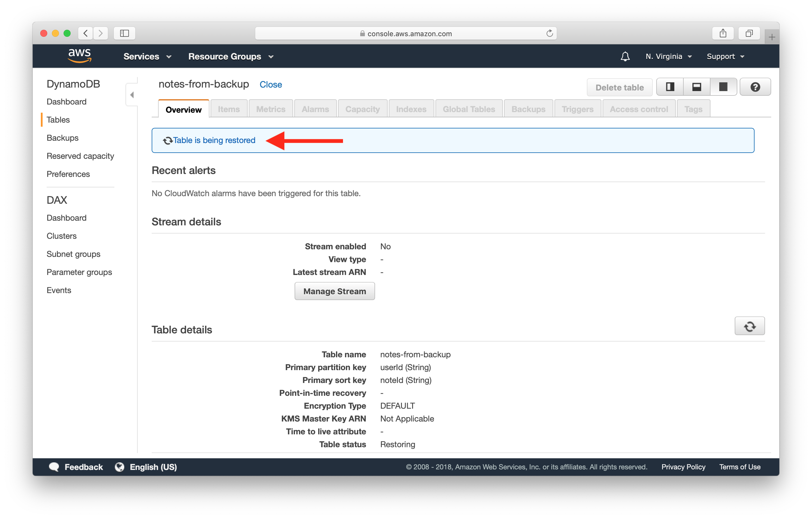Click the Tables sidebar link
This screenshot has width=812, height=519.
[58, 120]
